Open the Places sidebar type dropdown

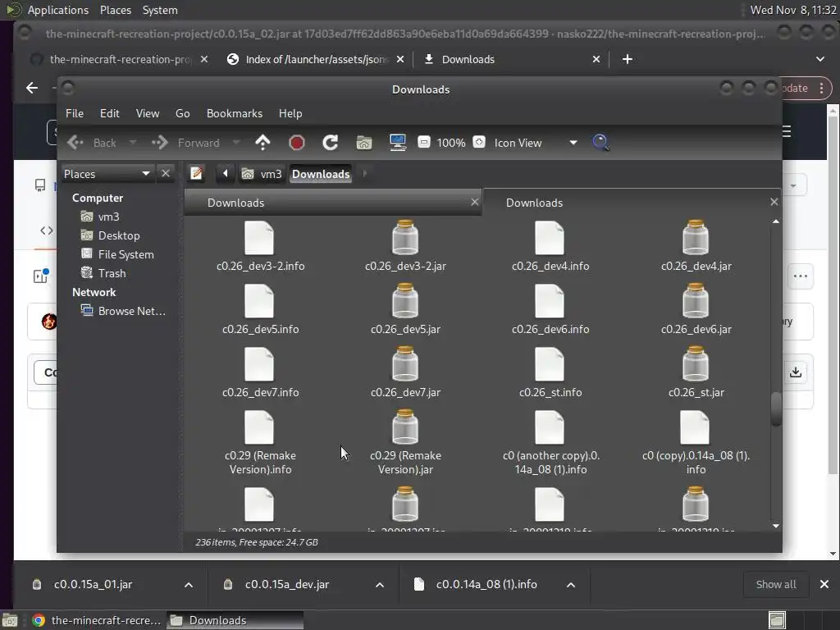tap(107, 174)
